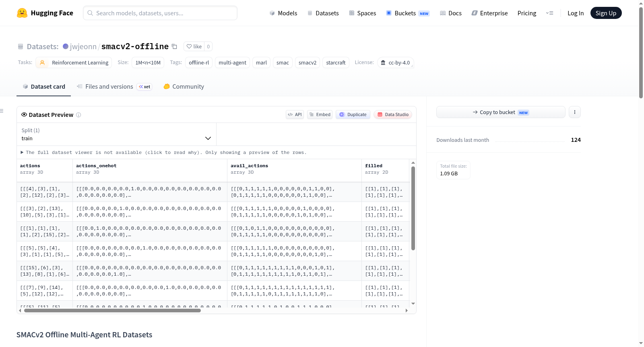Click the preview table vertical scrollbar
Image resolution: width=644 pixels, height=347 pixels.
coord(413,208)
